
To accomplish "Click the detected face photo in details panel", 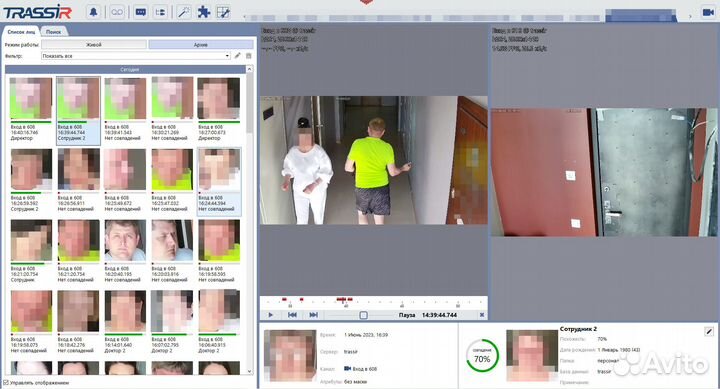I will [290, 355].
